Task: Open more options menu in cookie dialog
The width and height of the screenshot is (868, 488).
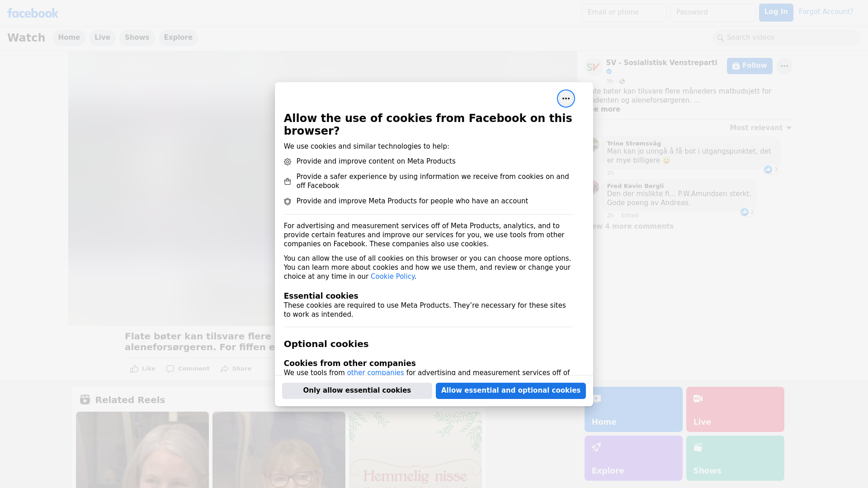Action: tap(566, 99)
